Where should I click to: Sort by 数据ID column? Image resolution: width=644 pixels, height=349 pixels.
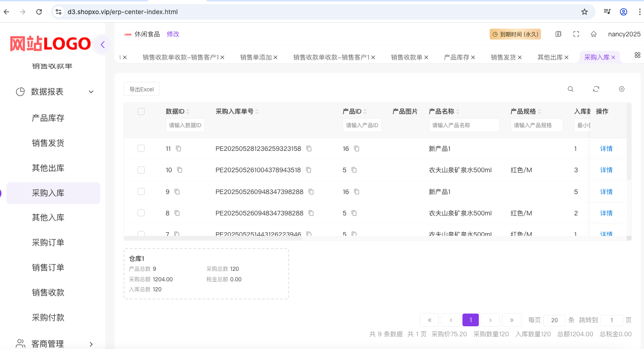tap(188, 112)
